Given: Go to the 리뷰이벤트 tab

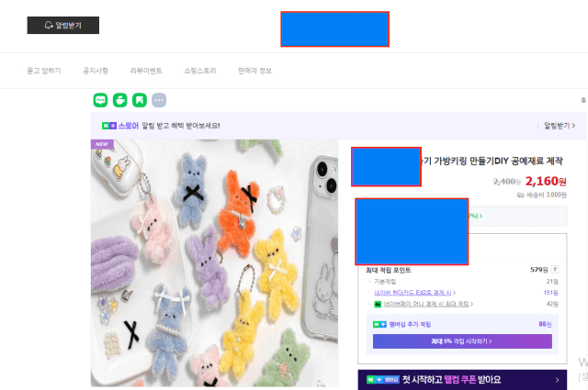Looking at the screenshot, I should [146, 71].
